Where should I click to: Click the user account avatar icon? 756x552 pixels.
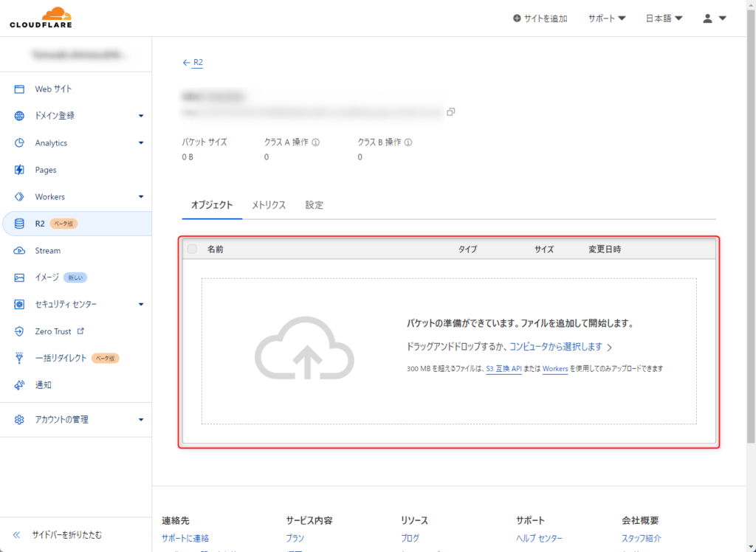point(707,18)
